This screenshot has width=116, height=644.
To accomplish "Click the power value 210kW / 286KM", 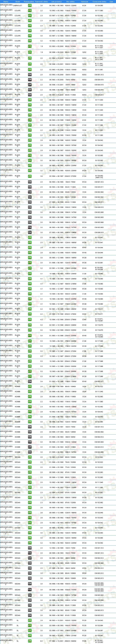I will coord(70,309).
